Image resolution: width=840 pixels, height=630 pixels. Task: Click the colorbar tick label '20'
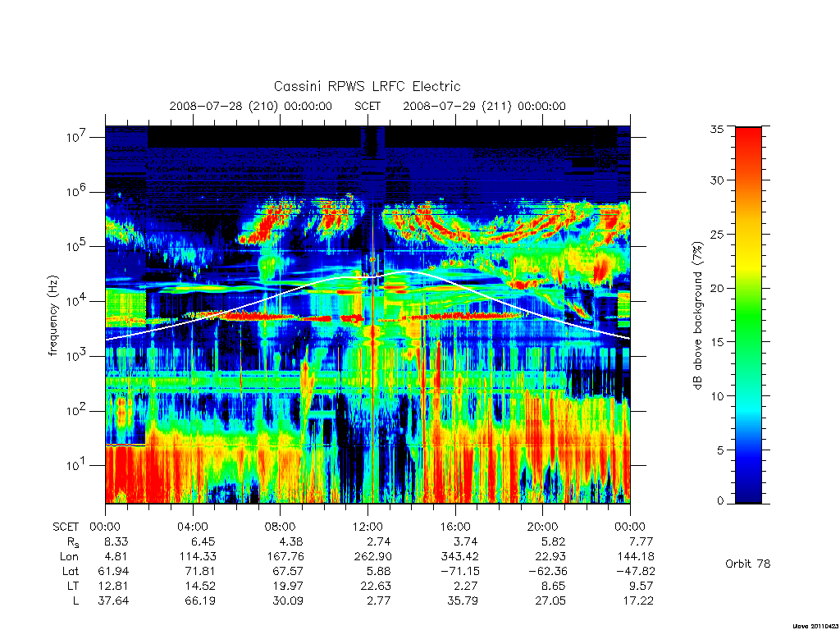(717, 288)
